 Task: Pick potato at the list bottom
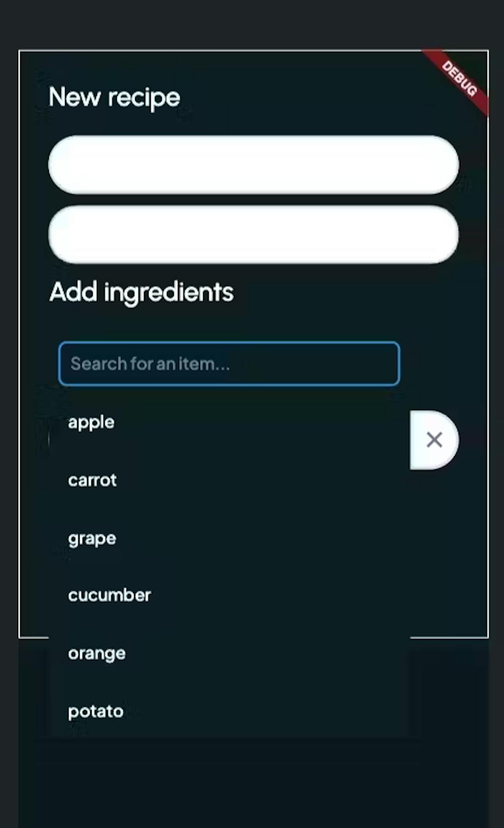click(x=96, y=712)
